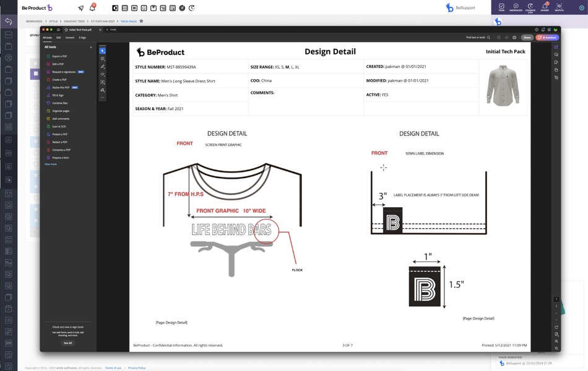588x371 pixels.
Task: Open Add comments tool
Action: coord(58,119)
